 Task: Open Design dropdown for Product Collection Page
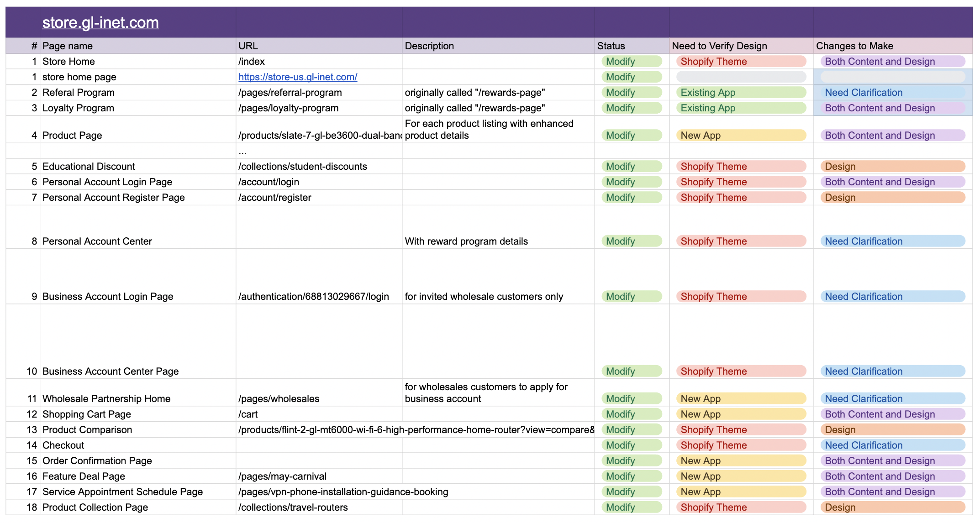click(x=893, y=507)
